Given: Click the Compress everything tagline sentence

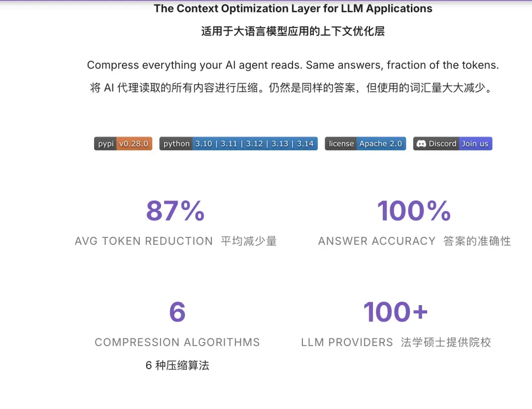Looking at the screenshot, I should pos(293,65).
